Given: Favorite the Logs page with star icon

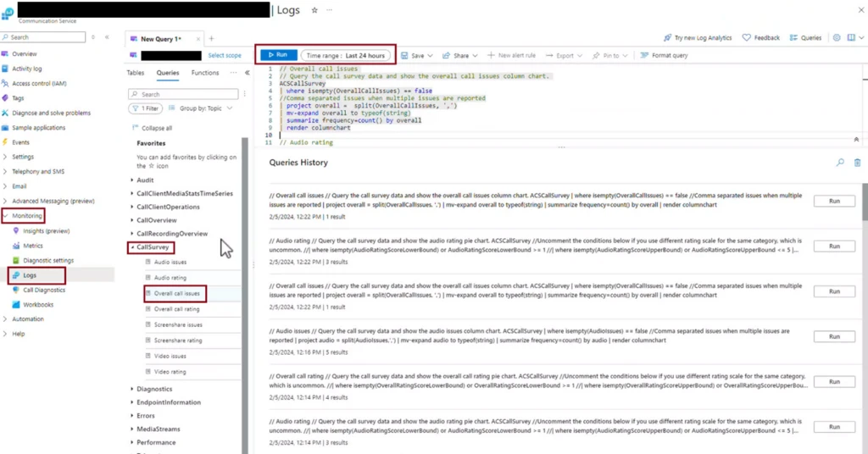Looking at the screenshot, I should pyautogui.click(x=314, y=10).
